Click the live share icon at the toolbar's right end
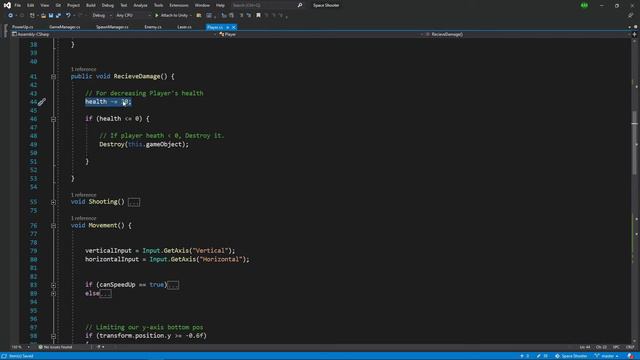The height and width of the screenshot is (360, 640). click(x=631, y=16)
